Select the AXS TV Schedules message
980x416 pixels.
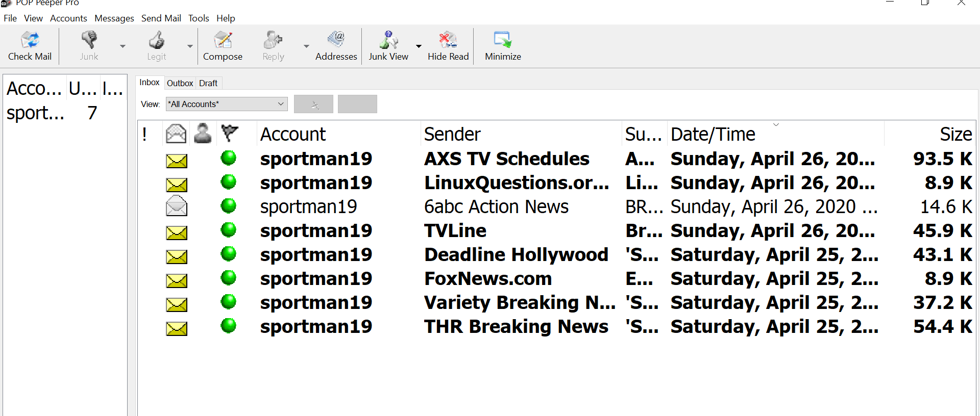click(x=557, y=159)
